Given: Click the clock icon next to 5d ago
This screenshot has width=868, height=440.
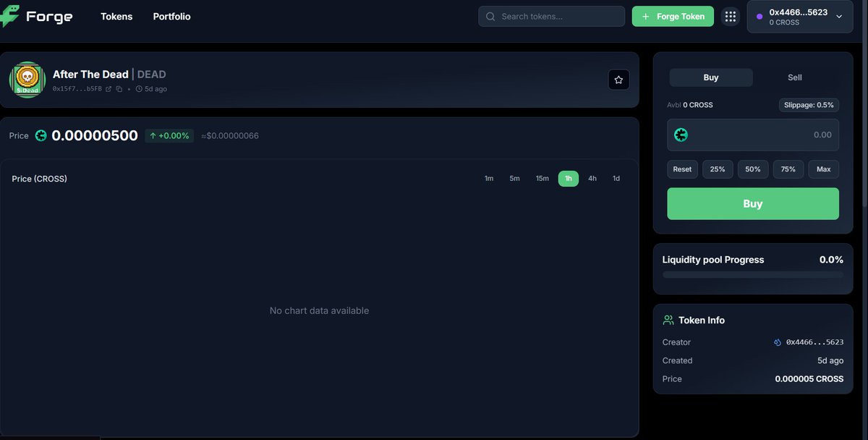Looking at the screenshot, I should click(139, 89).
